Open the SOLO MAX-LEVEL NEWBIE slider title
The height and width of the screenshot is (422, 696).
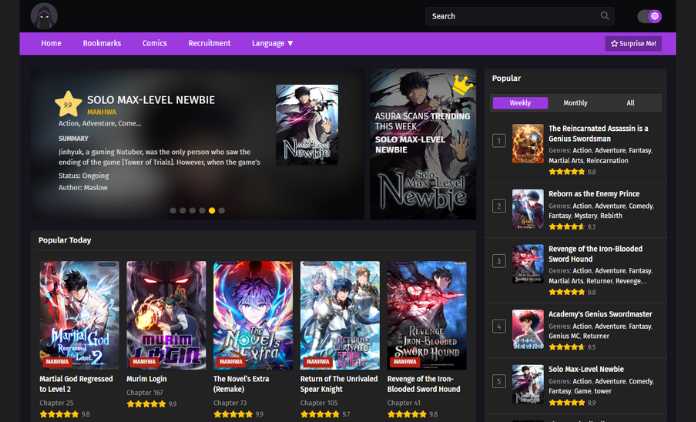(x=151, y=100)
